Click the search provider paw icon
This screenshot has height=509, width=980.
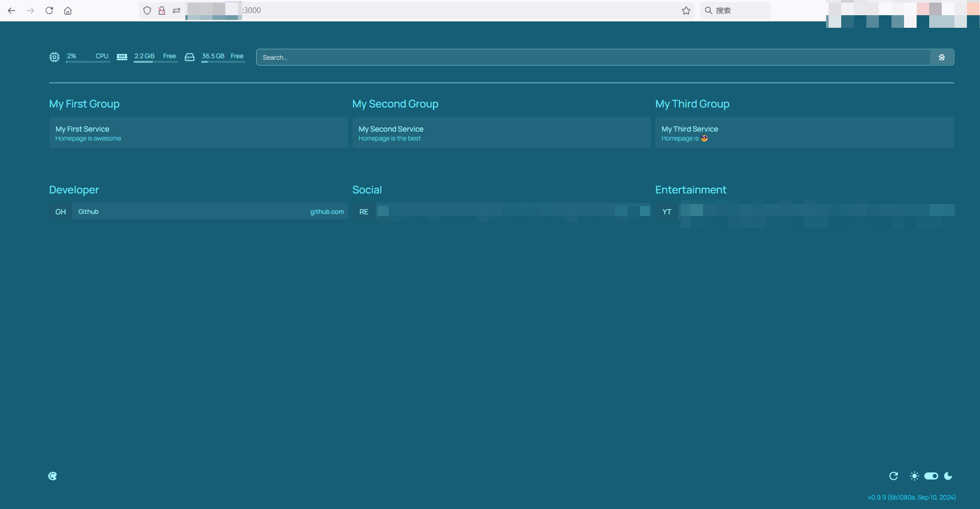(942, 58)
